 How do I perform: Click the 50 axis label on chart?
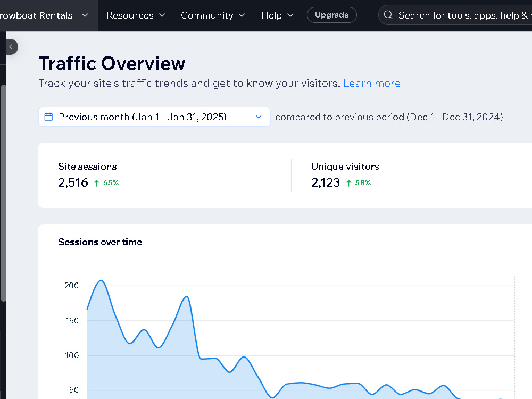pyautogui.click(x=74, y=390)
